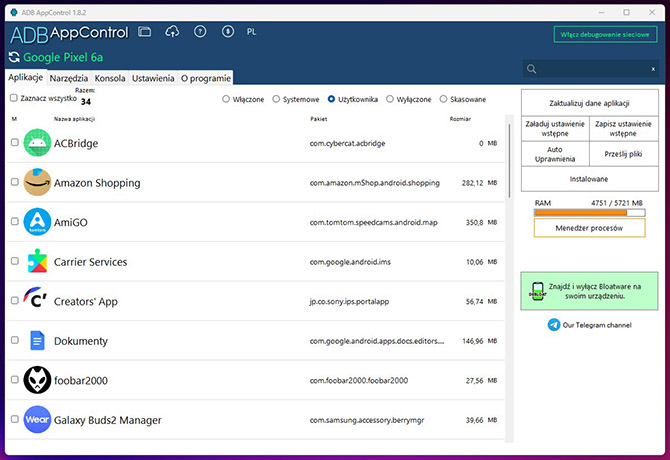Switch to the Narzędzia tab
Image resolution: width=670 pixels, height=460 pixels.
(69, 78)
